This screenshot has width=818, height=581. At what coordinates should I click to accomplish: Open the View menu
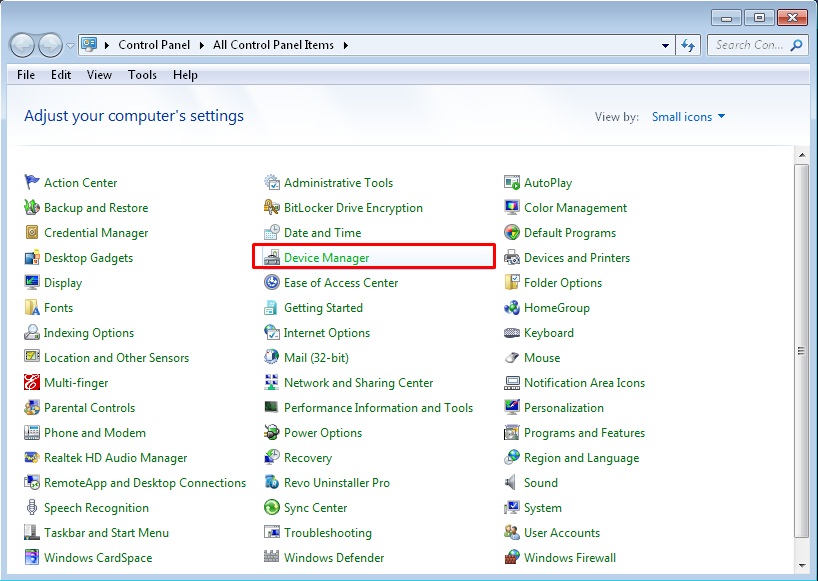99,75
